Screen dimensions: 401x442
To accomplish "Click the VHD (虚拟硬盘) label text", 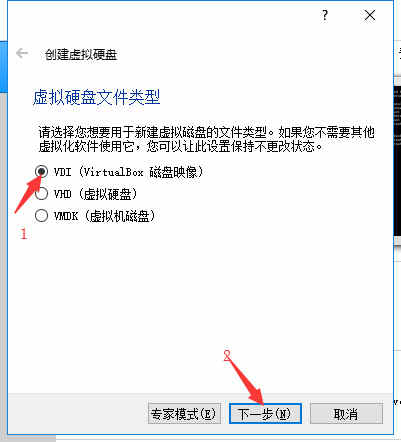I will [x=95, y=194].
